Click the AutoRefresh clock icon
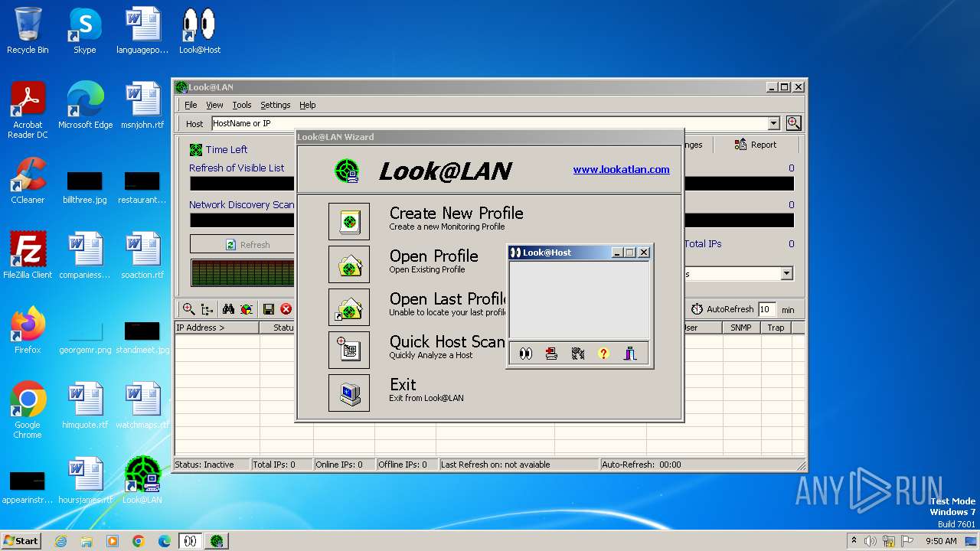This screenshot has height=551, width=980. pyautogui.click(x=697, y=309)
